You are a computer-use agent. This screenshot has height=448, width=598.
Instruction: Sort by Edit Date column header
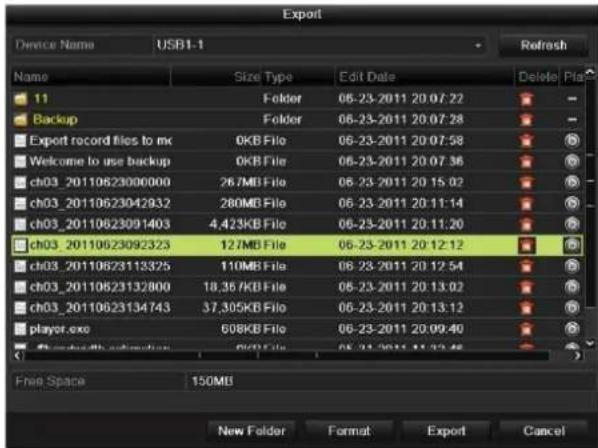(x=424, y=77)
